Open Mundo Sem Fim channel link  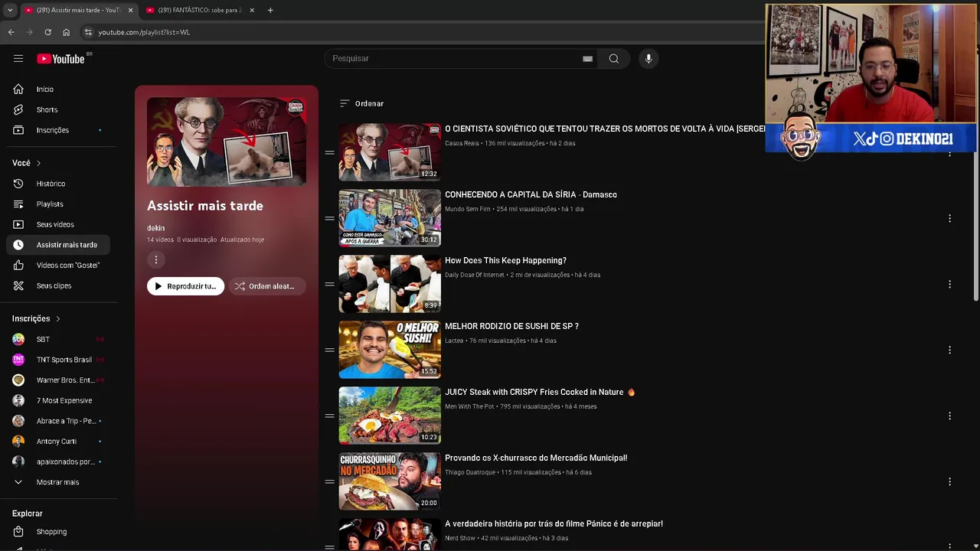click(x=468, y=209)
